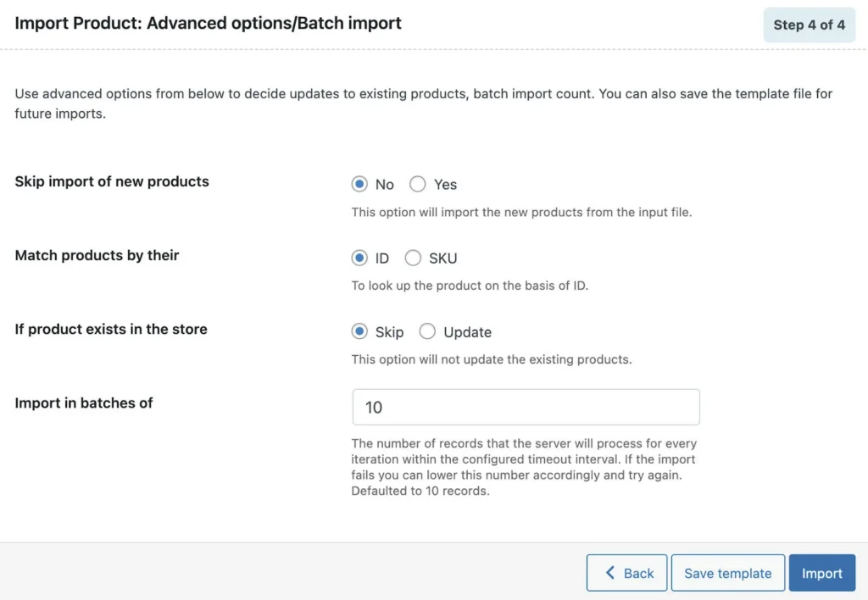Click the Import in batches of label
The width and height of the screenshot is (868, 600).
[x=83, y=403]
